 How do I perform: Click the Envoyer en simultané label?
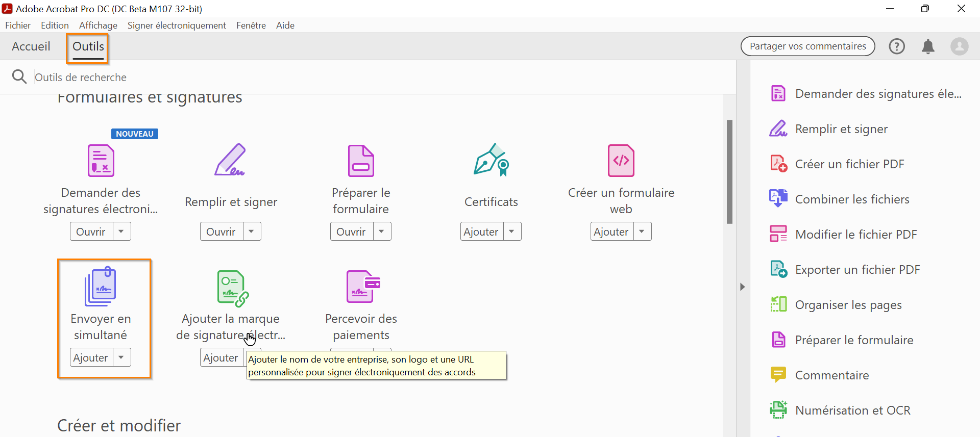[x=101, y=327]
